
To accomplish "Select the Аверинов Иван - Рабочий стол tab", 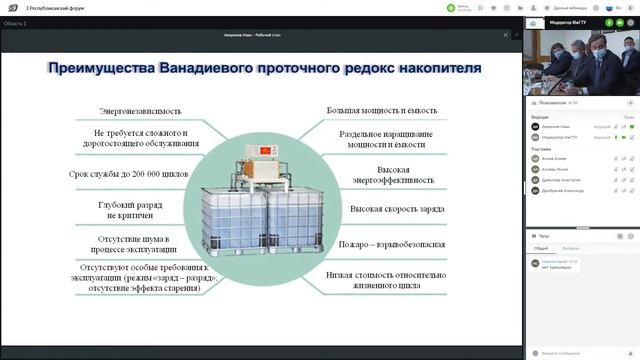I will (252, 35).
